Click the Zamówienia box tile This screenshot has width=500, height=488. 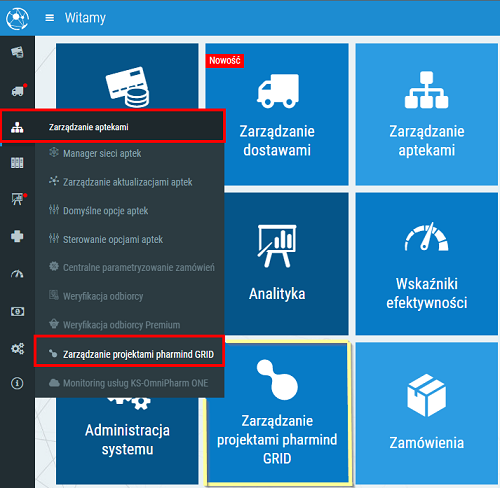coord(427,413)
